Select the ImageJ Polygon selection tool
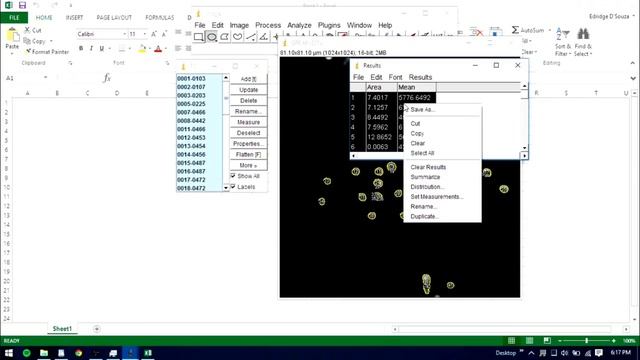The width and height of the screenshot is (640, 360). (224, 37)
